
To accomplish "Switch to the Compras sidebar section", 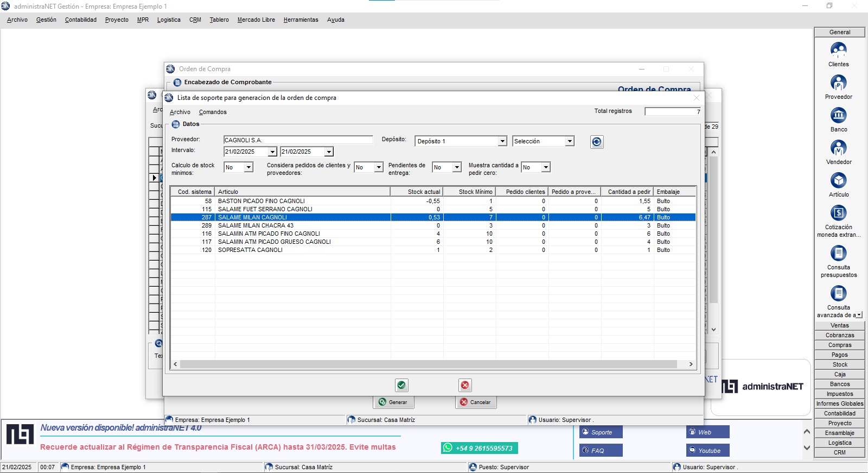I will pyautogui.click(x=840, y=345).
